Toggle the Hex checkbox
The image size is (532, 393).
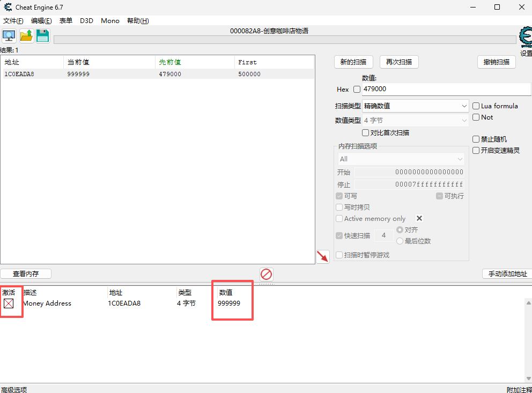pyautogui.click(x=357, y=90)
